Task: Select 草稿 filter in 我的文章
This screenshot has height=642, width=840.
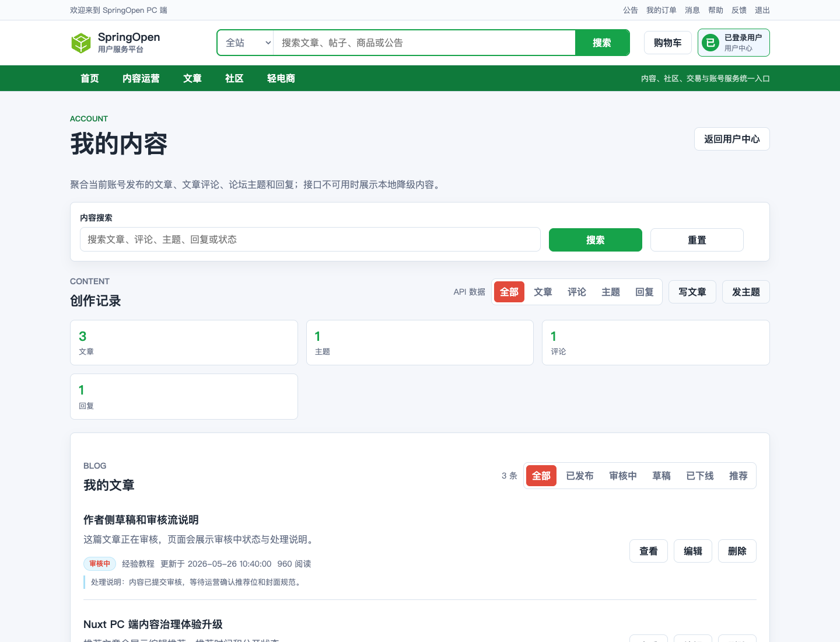Action: pyautogui.click(x=661, y=476)
